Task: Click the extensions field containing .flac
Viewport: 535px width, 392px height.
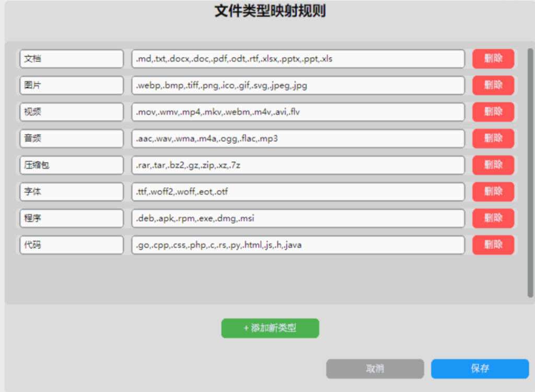Action: (x=298, y=139)
